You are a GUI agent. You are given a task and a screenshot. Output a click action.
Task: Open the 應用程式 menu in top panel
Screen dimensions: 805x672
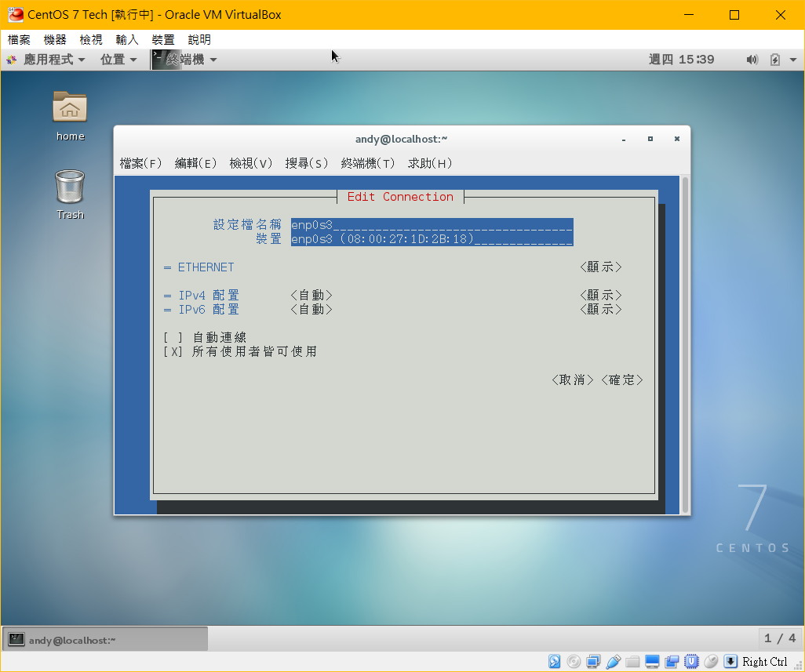(x=46, y=60)
